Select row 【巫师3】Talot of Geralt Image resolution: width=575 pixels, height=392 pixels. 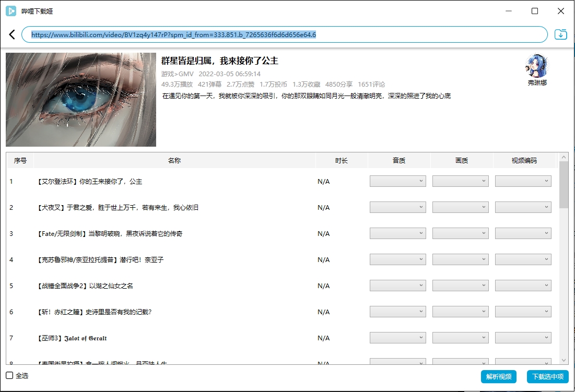(283, 338)
